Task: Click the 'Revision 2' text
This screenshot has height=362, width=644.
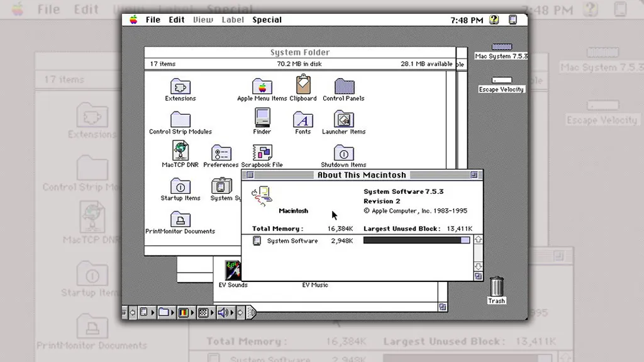Action: [382, 201]
